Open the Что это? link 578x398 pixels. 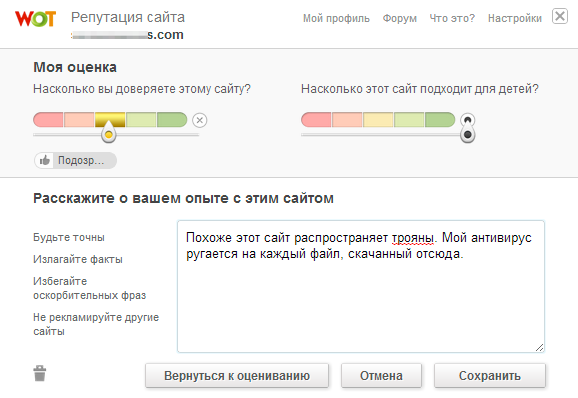(x=452, y=18)
